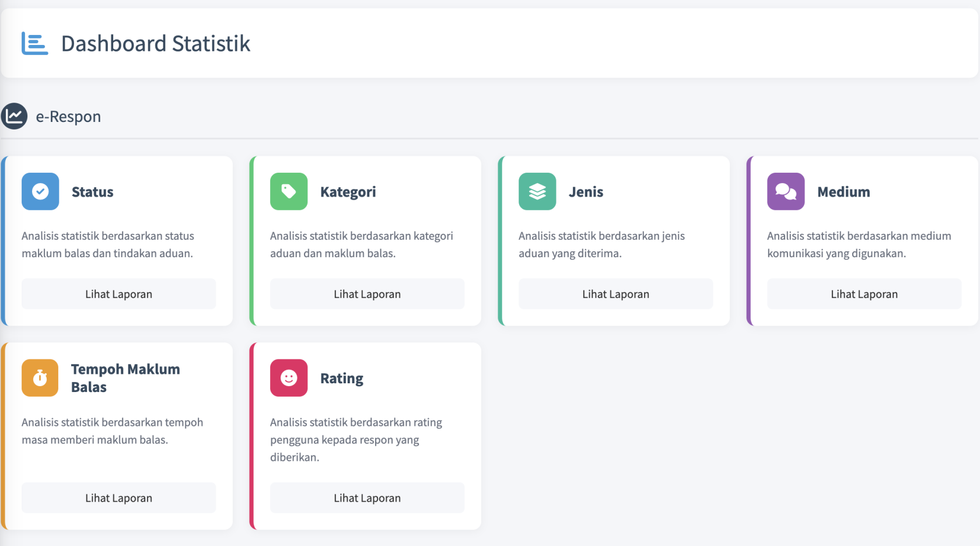Click the red Rating smiley icon

point(289,378)
